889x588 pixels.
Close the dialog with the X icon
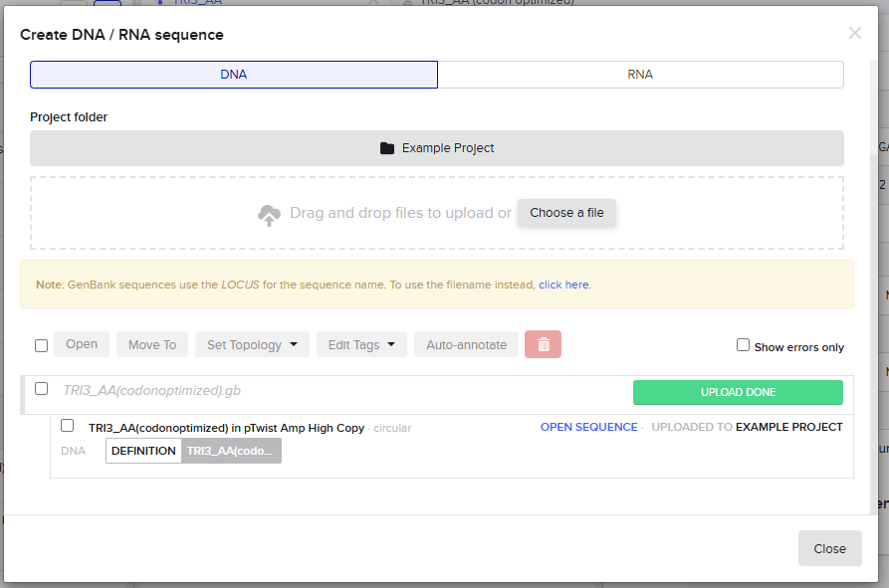854,33
